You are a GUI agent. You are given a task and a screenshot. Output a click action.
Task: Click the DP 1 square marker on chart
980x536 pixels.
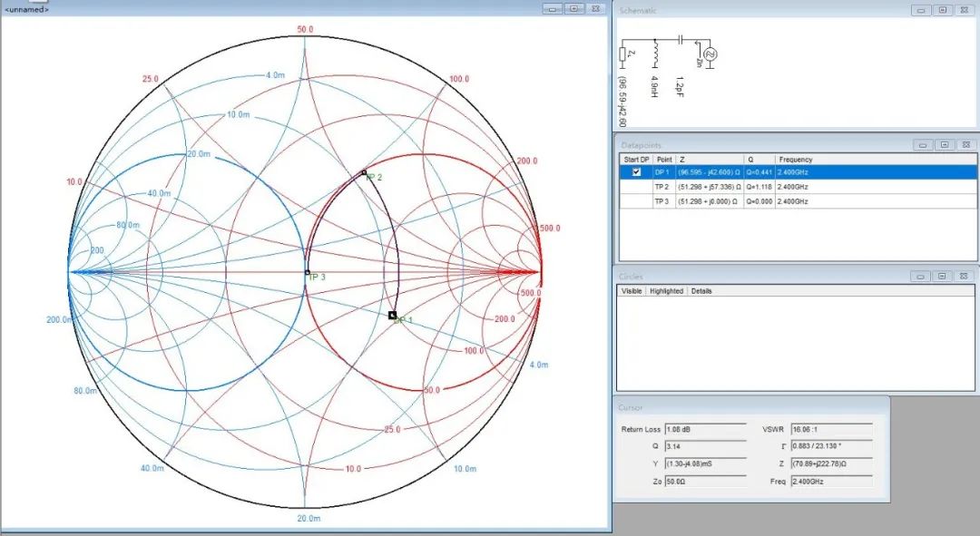pos(393,316)
